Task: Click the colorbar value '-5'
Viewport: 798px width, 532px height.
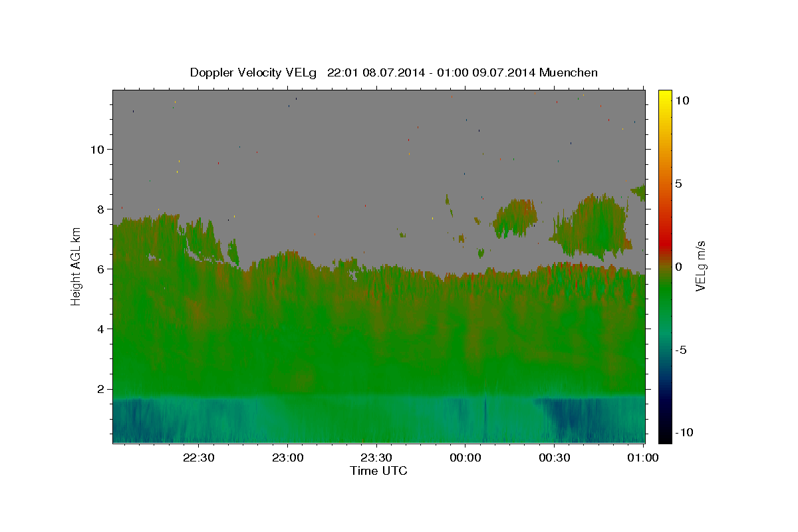Action: point(680,350)
